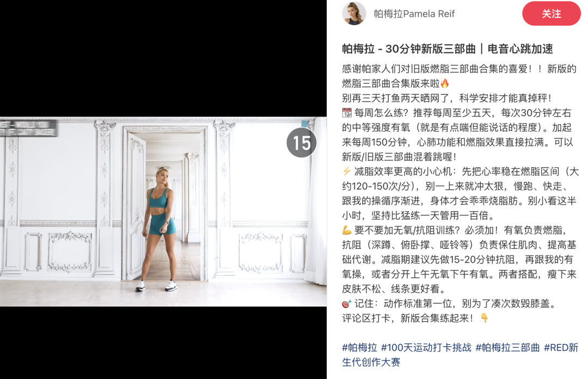Click the dart target emoji before 记住
The width and height of the screenshot is (588, 379).
347,303
